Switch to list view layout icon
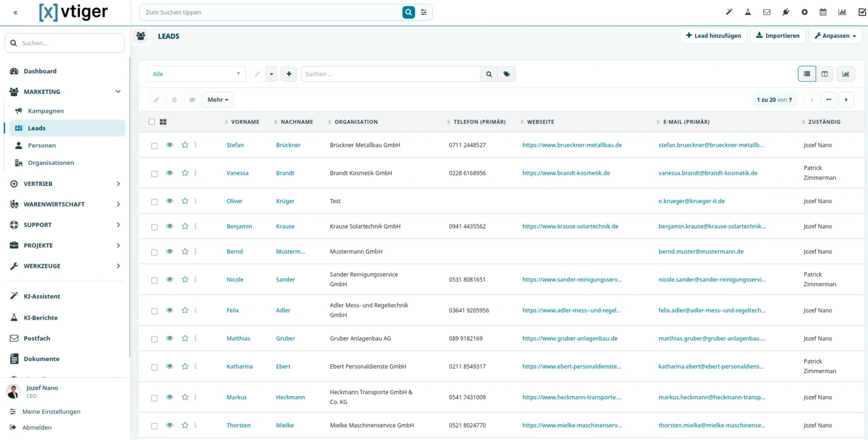 [x=807, y=74]
